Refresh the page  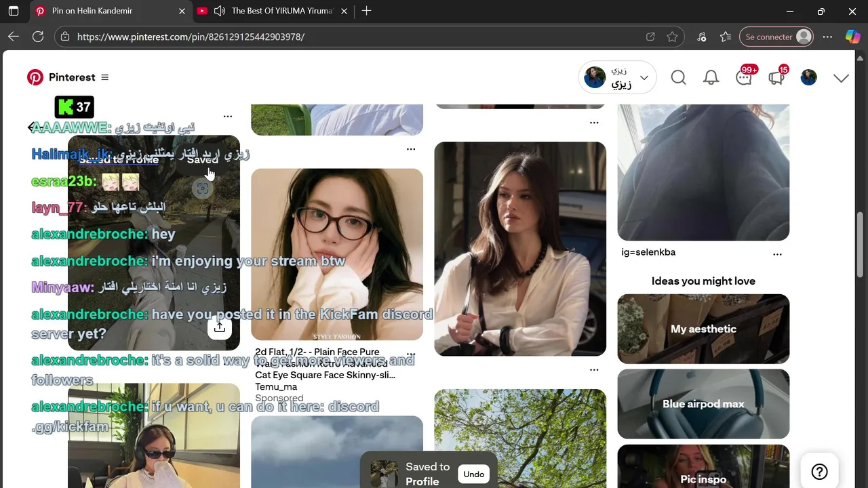click(38, 37)
